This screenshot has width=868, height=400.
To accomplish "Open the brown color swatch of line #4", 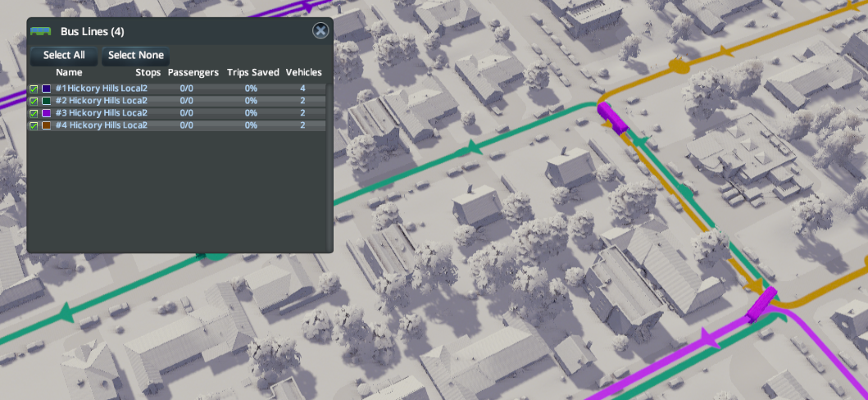I will 47,125.
